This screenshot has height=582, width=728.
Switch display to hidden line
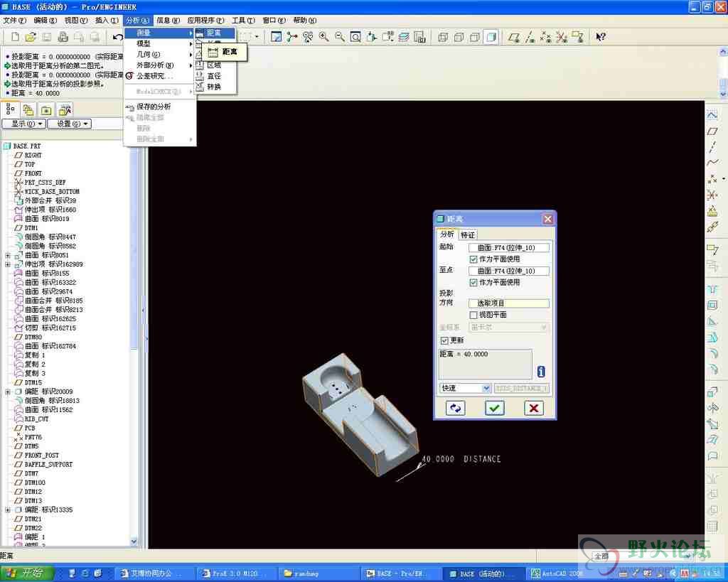(x=459, y=37)
